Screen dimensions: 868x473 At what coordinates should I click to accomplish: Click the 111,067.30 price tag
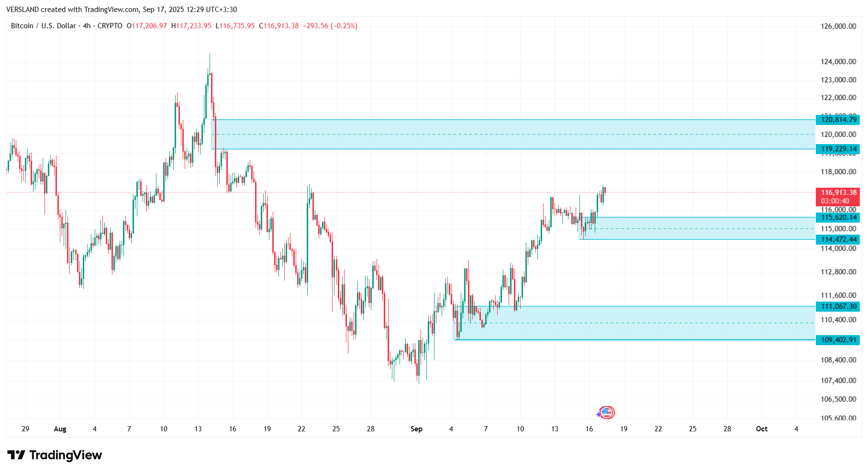tap(838, 306)
